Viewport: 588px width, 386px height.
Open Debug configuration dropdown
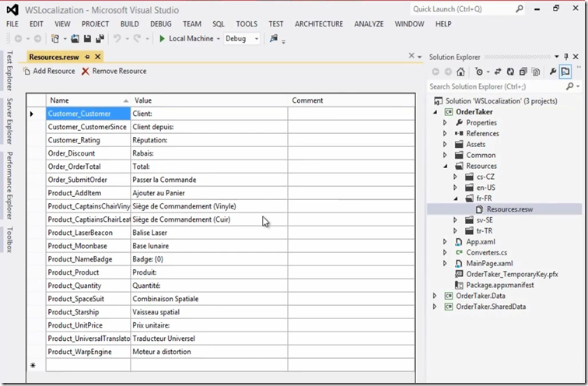tap(257, 39)
